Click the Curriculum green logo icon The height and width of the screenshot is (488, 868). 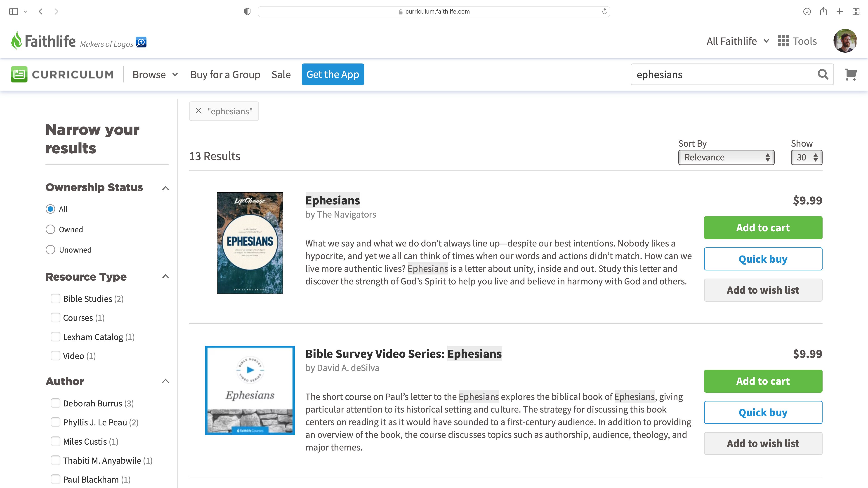tap(19, 74)
